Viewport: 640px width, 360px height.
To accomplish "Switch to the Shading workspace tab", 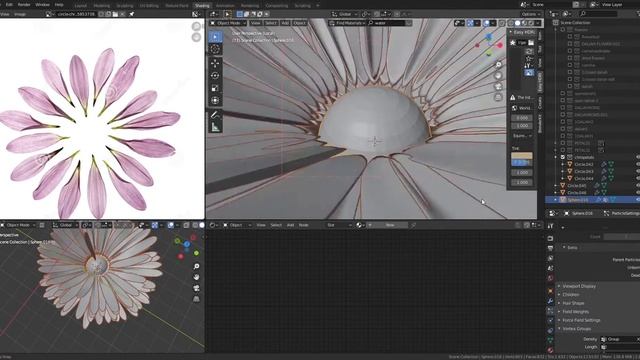I will coord(202,6).
